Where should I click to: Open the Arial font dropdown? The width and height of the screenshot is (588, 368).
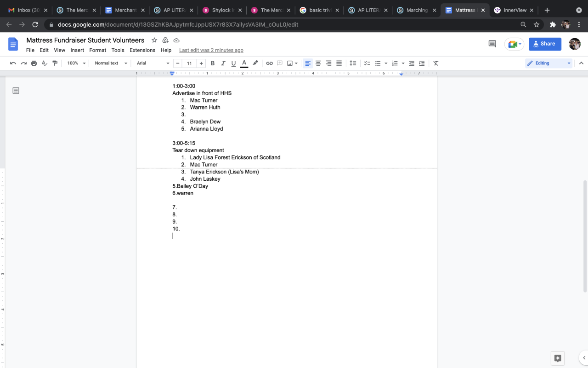pyautogui.click(x=153, y=63)
